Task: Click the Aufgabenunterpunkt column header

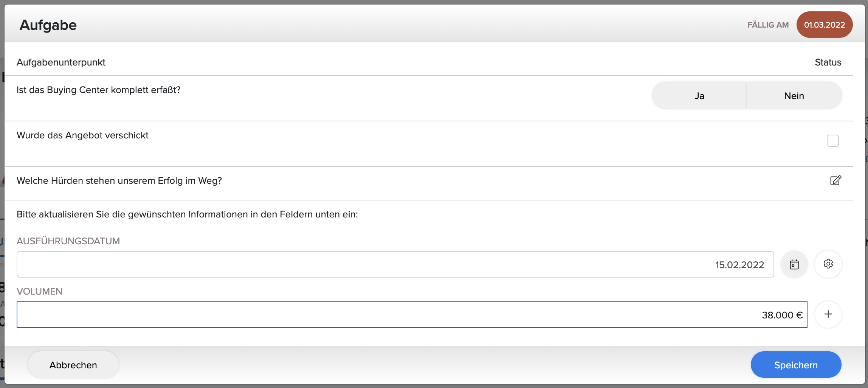Action: 61,62
